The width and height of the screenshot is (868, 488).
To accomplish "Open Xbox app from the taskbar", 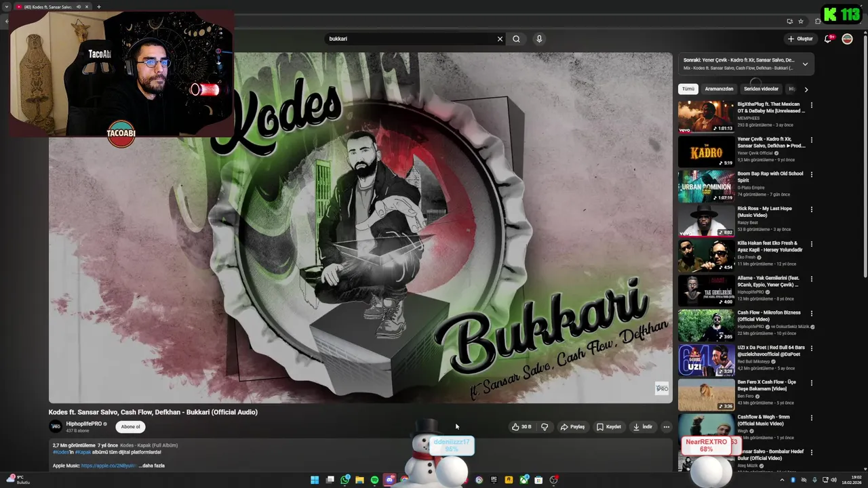I will [524, 480].
